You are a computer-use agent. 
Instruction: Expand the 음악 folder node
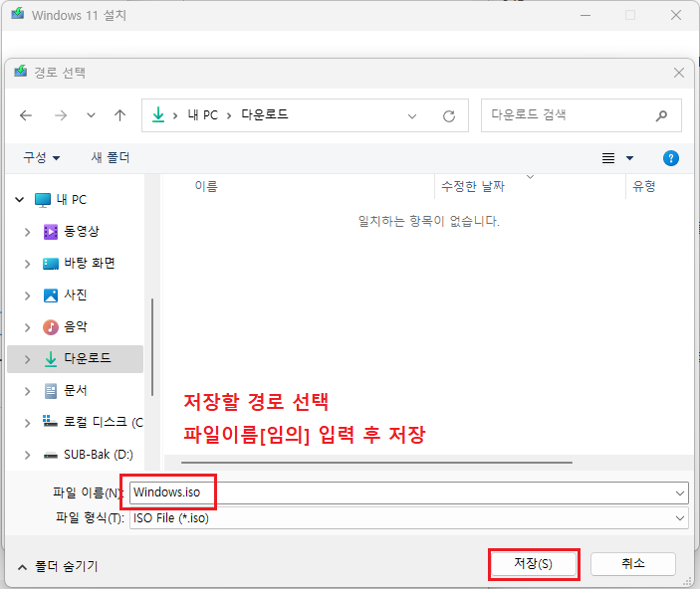(x=27, y=327)
